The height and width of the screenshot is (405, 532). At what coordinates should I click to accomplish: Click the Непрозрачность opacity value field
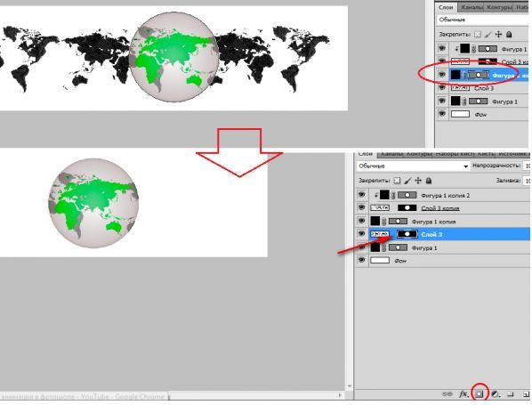click(528, 166)
